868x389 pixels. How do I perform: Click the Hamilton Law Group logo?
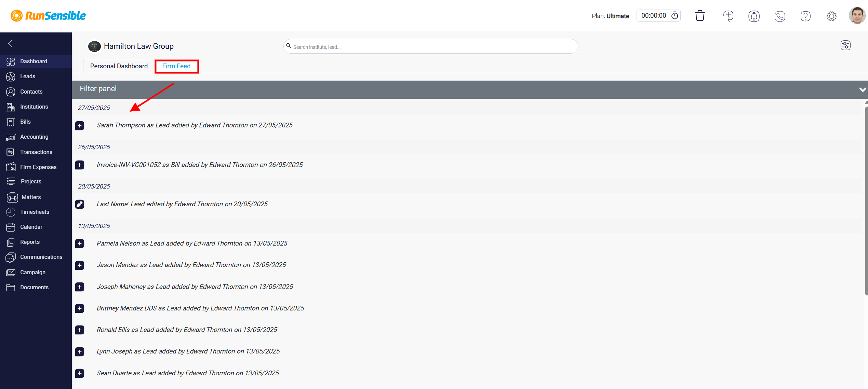(x=94, y=46)
